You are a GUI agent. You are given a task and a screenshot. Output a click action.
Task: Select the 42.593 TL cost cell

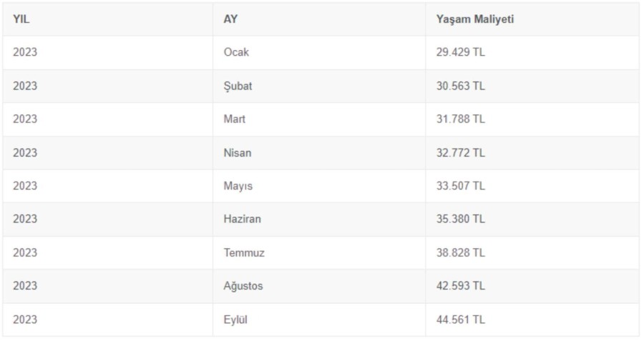click(460, 286)
